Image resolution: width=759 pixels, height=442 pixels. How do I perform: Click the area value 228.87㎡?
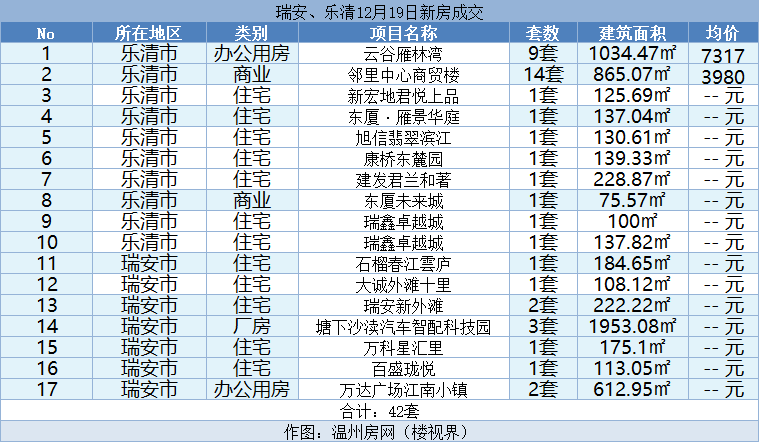pyautogui.click(x=632, y=179)
